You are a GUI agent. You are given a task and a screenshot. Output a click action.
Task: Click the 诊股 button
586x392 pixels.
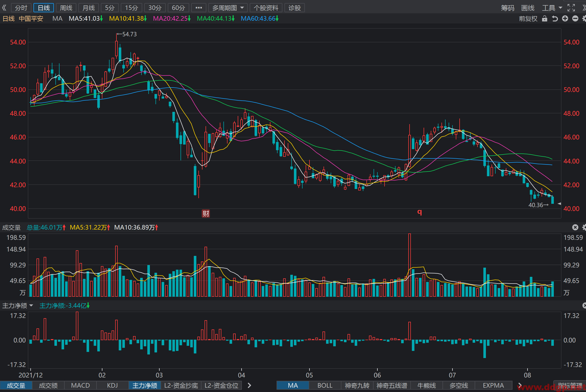294,8
